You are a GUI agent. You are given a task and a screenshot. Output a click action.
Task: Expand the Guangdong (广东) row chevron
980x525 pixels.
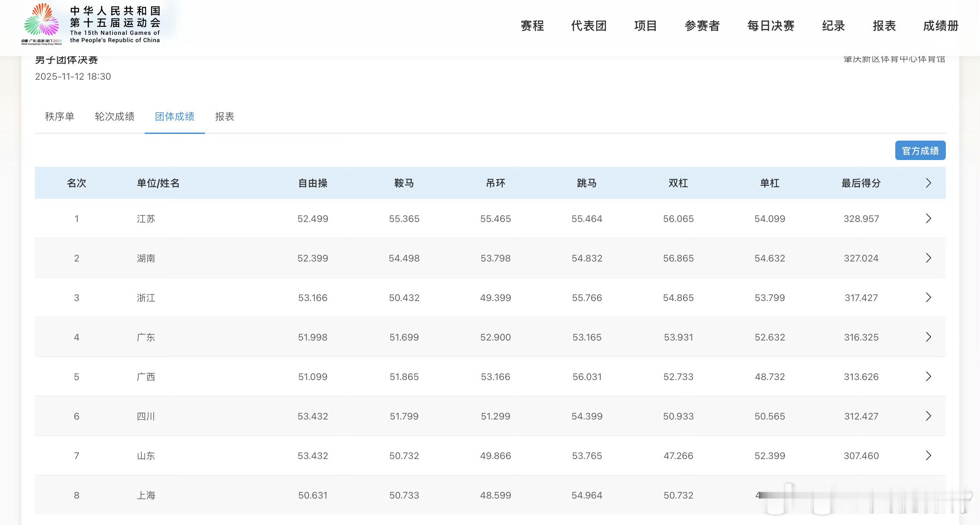(928, 337)
